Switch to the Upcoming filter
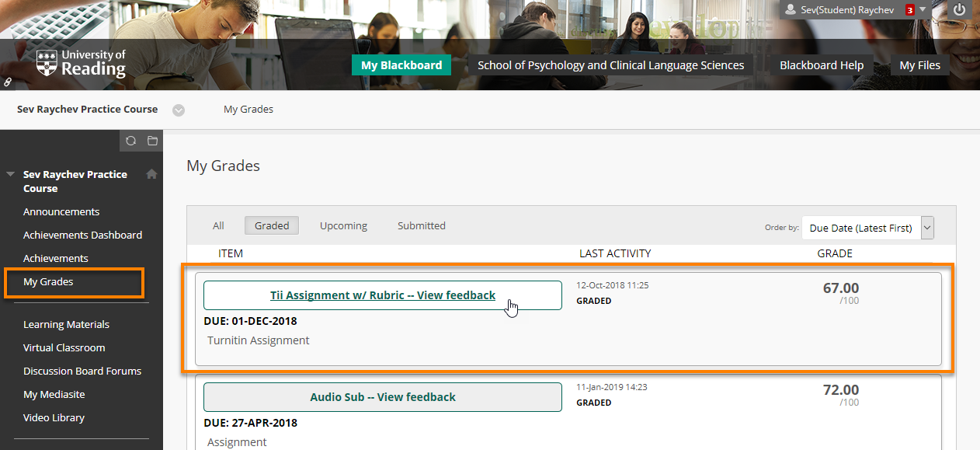This screenshot has height=450, width=980. point(343,225)
